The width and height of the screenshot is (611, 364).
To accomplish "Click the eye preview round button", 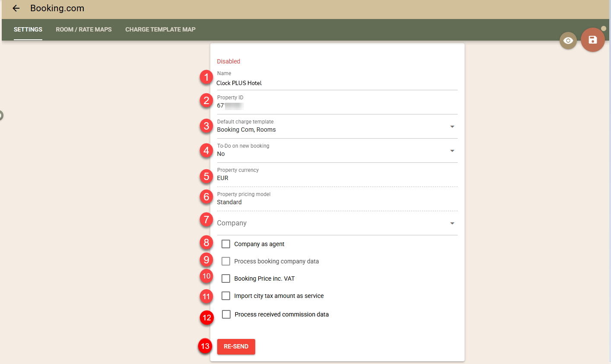I will click(x=568, y=41).
